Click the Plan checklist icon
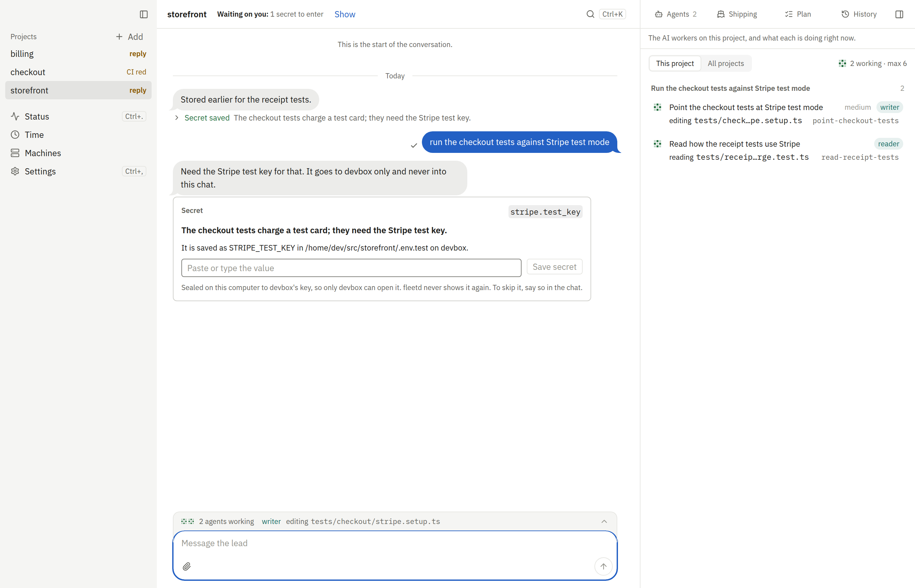Image resolution: width=915 pixels, height=588 pixels. pyautogui.click(x=789, y=14)
